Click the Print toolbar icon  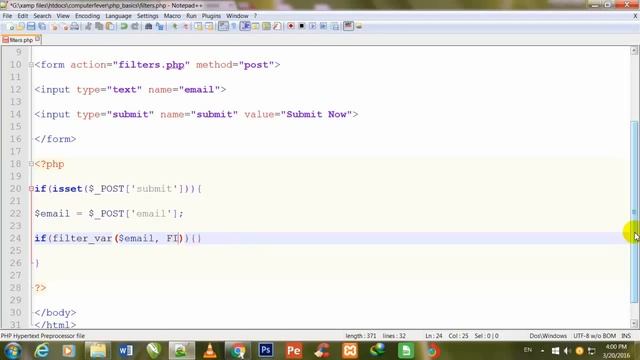tap(75, 27)
